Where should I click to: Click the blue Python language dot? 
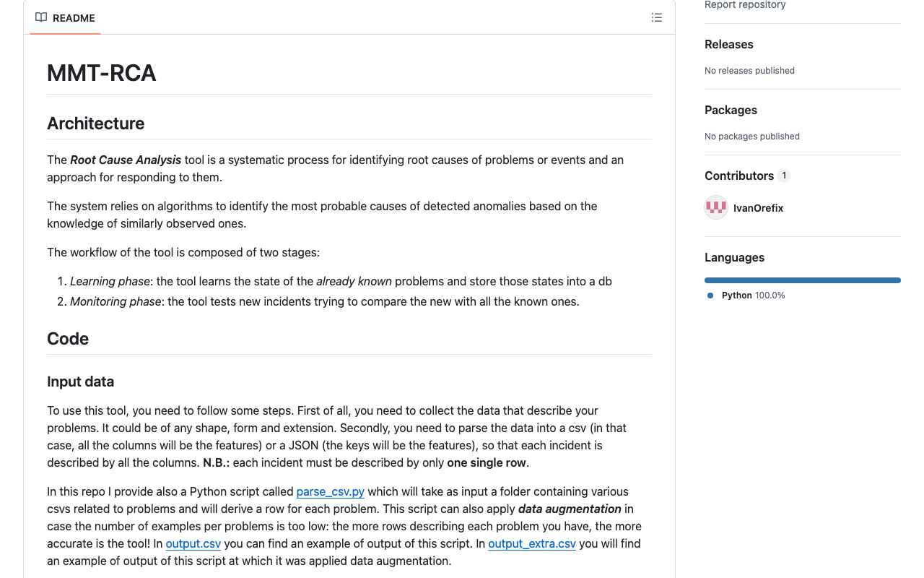click(x=710, y=296)
